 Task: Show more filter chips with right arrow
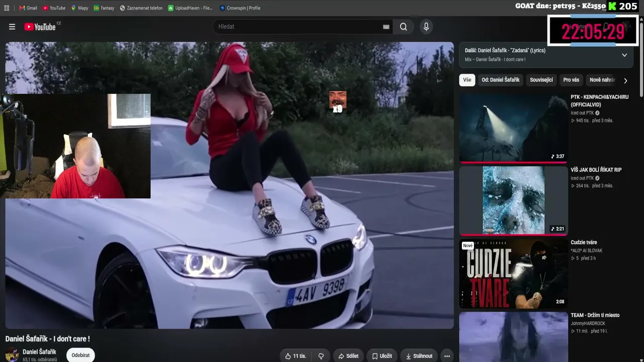pyautogui.click(x=625, y=80)
